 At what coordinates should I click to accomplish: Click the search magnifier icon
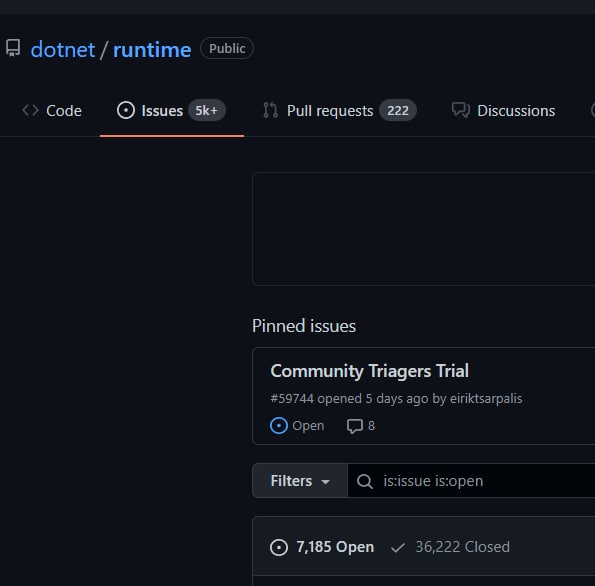tap(365, 481)
